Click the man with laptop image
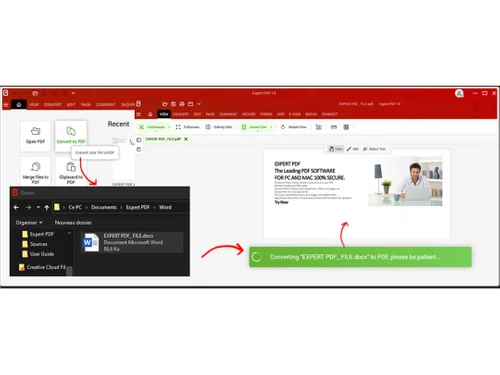The width and height of the screenshot is (500, 375). click(405, 181)
